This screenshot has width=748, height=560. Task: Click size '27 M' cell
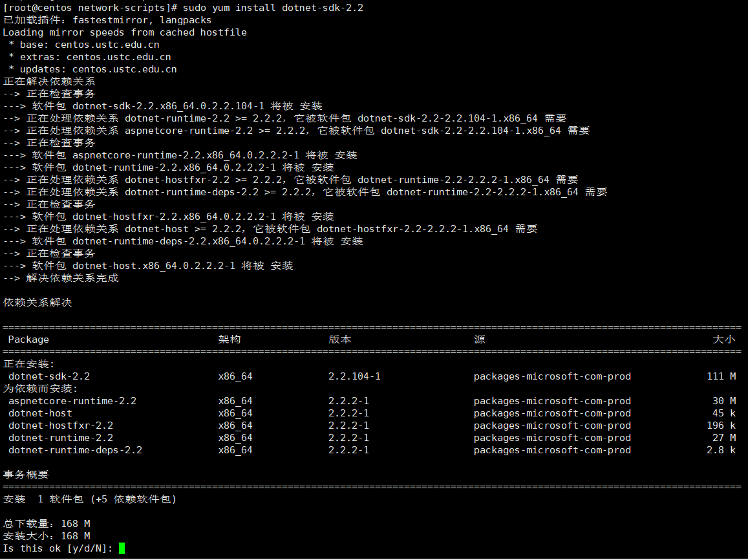coord(724,438)
